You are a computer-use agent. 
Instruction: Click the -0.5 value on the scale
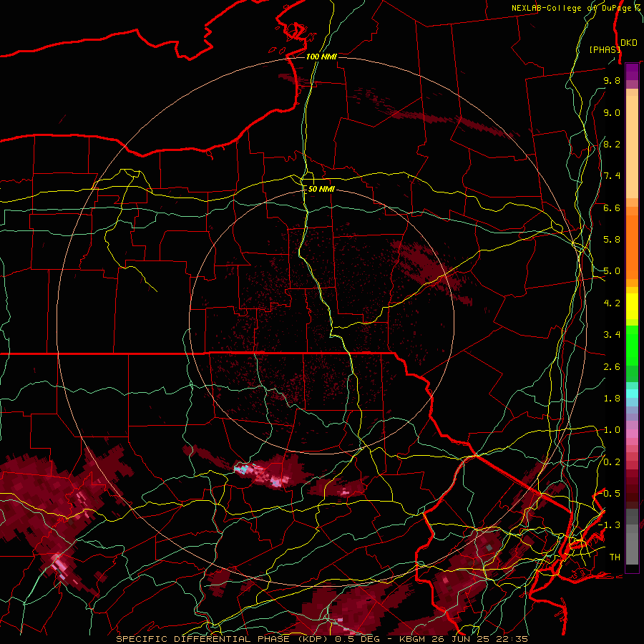click(x=610, y=494)
